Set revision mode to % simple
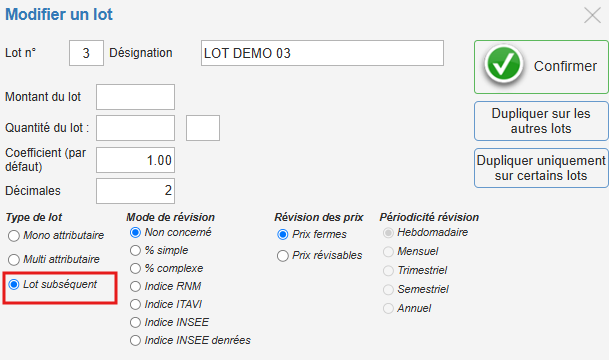The image size is (609, 360). point(135,250)
